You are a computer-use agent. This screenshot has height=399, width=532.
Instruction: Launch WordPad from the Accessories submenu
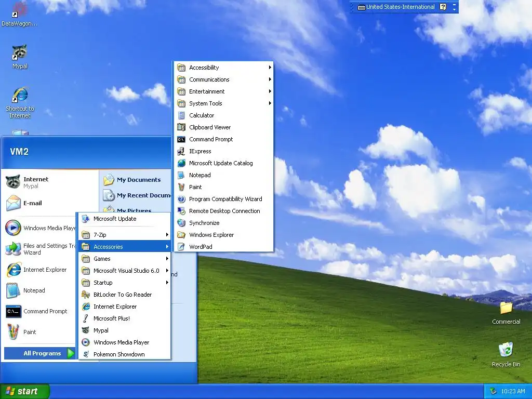(x=223, y=247)
